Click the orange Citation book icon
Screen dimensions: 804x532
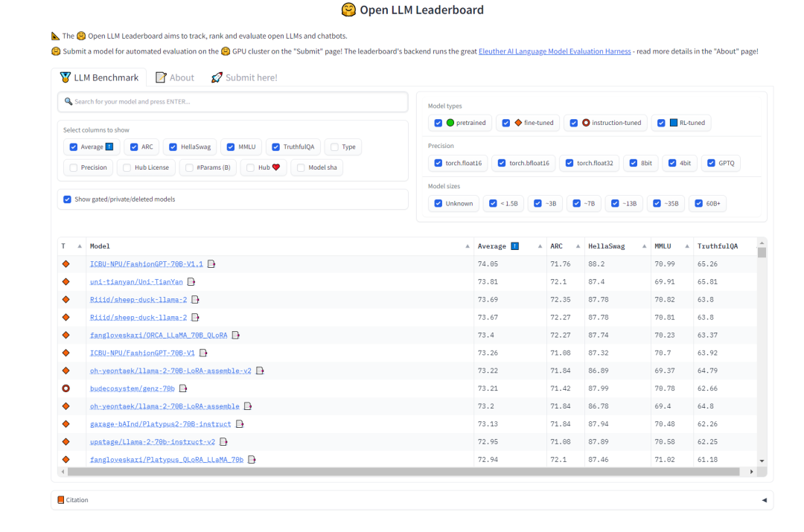coord(60,500)
